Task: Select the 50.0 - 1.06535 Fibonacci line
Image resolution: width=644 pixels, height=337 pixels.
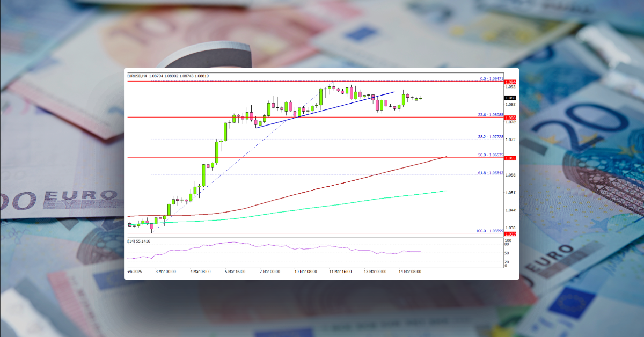Action: point(322,157)
